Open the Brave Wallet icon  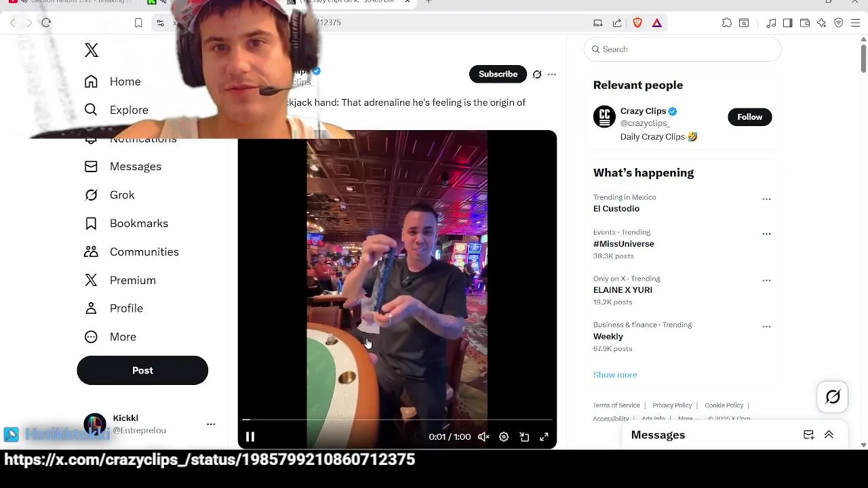(805, 23)
